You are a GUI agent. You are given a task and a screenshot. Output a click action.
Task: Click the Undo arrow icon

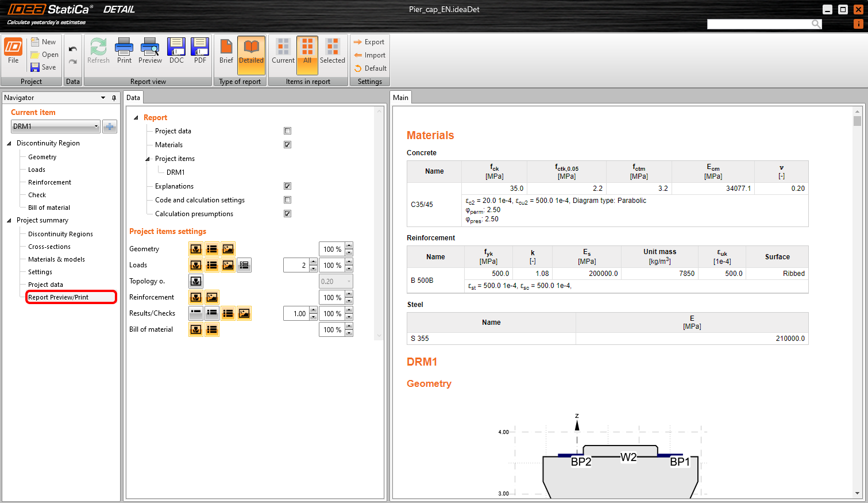(73, 49)
